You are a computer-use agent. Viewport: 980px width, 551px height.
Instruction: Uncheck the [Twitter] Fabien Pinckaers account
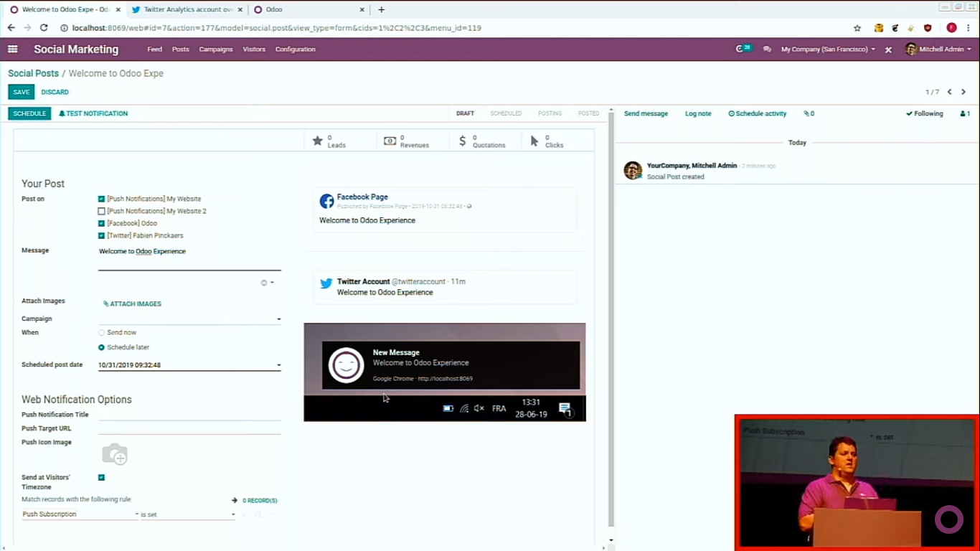pos(101,235)
